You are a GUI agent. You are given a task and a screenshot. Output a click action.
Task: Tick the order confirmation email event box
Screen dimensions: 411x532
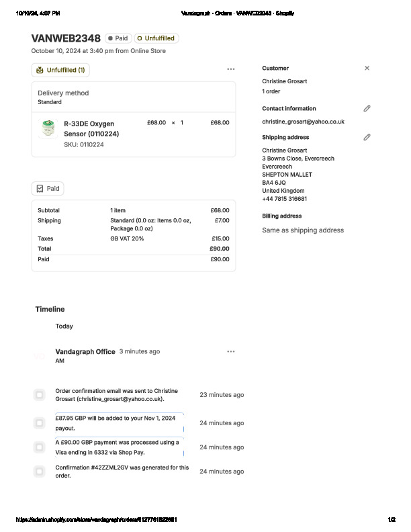(x=40, y=395)
